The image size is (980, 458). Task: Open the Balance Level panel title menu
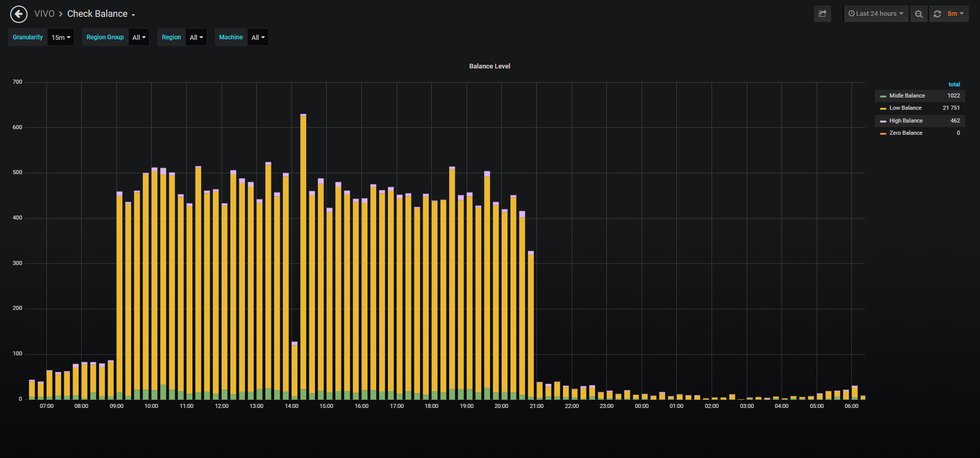(x=489, y=66)
